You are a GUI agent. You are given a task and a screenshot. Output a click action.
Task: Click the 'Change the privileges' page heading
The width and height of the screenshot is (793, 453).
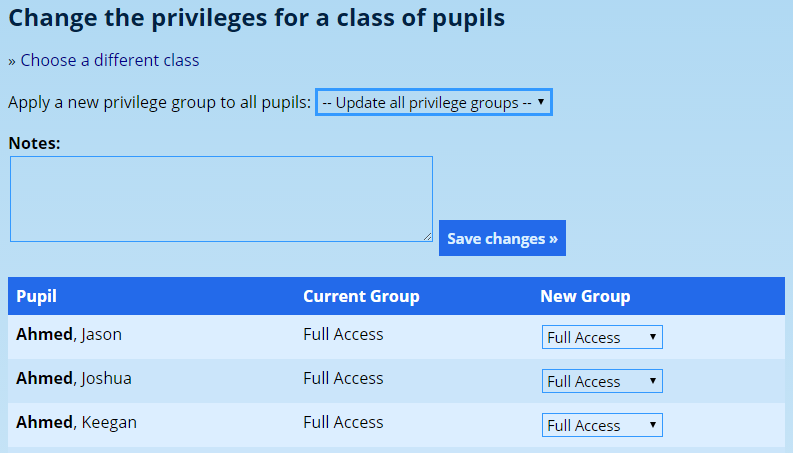(x=256, y=18)
